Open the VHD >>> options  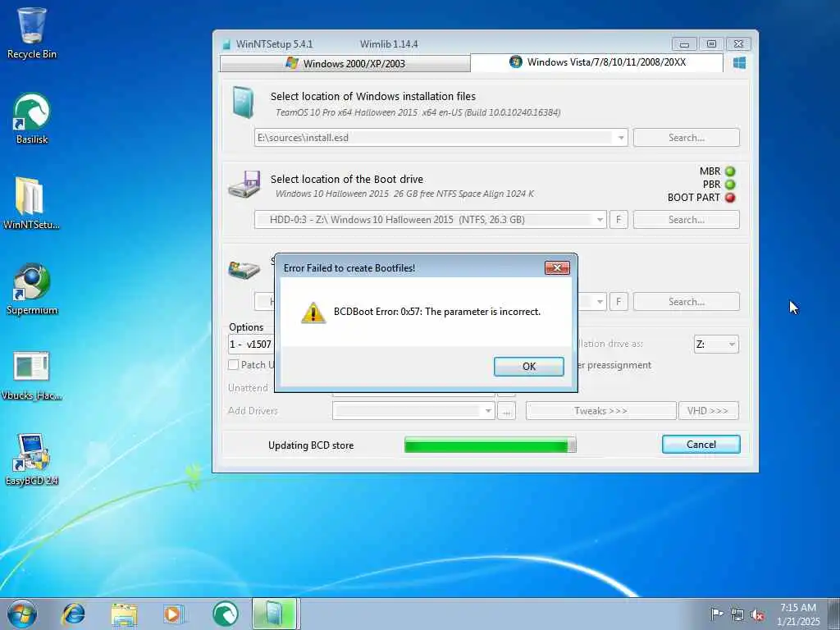[x=708, y=411]
